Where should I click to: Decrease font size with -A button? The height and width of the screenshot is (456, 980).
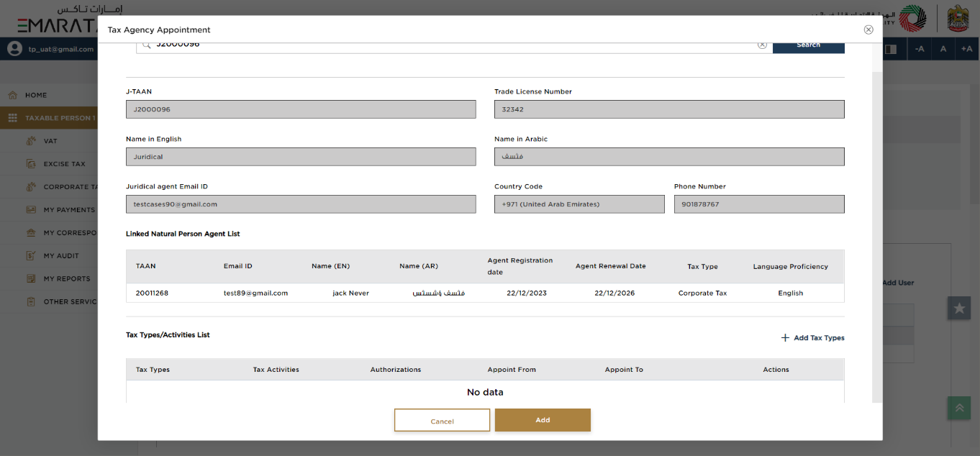tap(920, 49)
